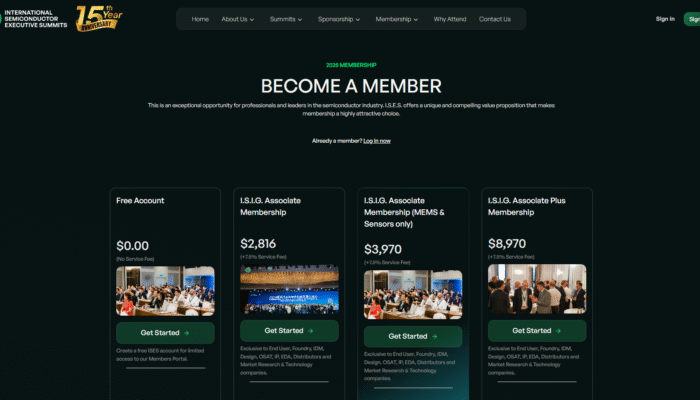Click arrow icon on $8,970 Get Started button

point(558,331)
